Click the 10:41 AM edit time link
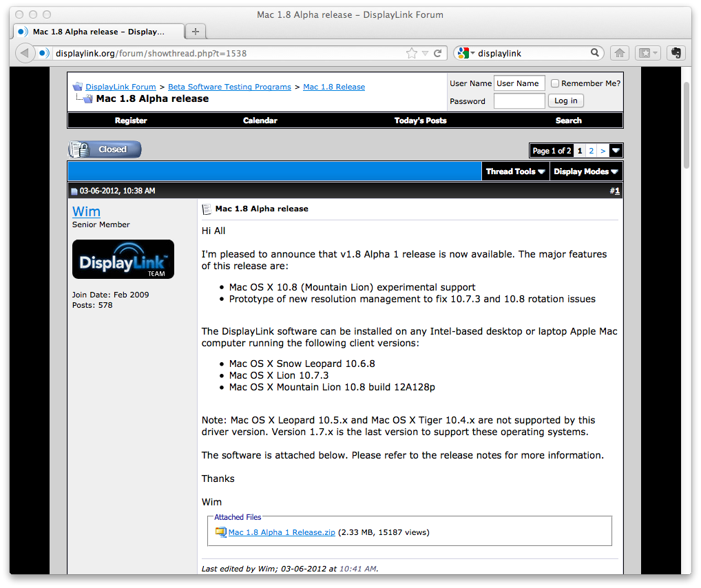The height and width of the screenshot is (588, 701). [357, 569]
